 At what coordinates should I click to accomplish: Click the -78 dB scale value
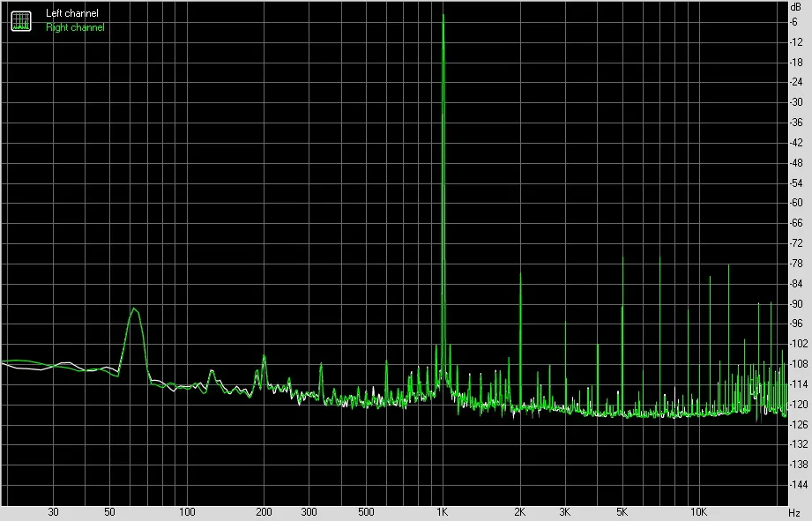796,263
